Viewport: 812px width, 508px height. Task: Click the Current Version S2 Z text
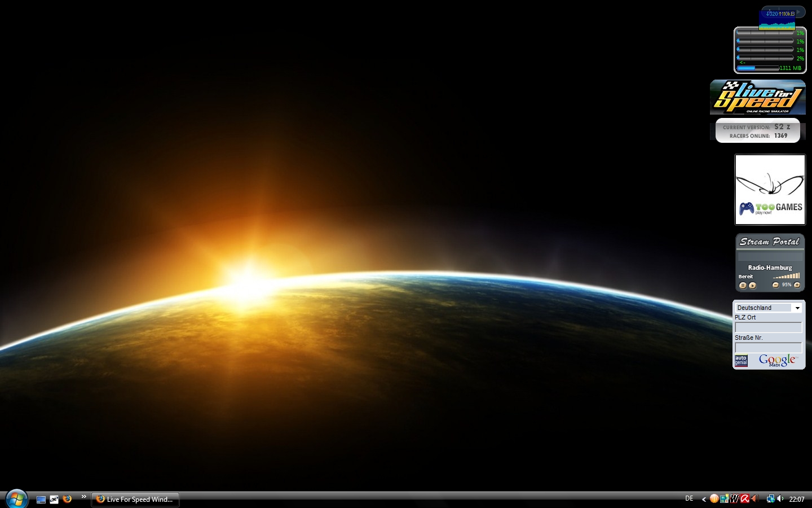click(757, 127)
